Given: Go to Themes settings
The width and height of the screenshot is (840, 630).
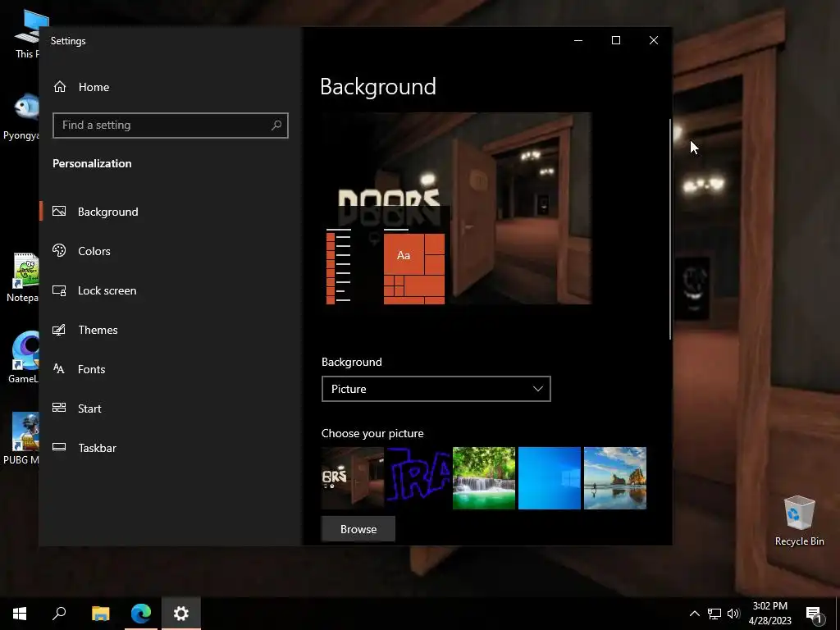Looking at the screenshot, I should point(171,330).
